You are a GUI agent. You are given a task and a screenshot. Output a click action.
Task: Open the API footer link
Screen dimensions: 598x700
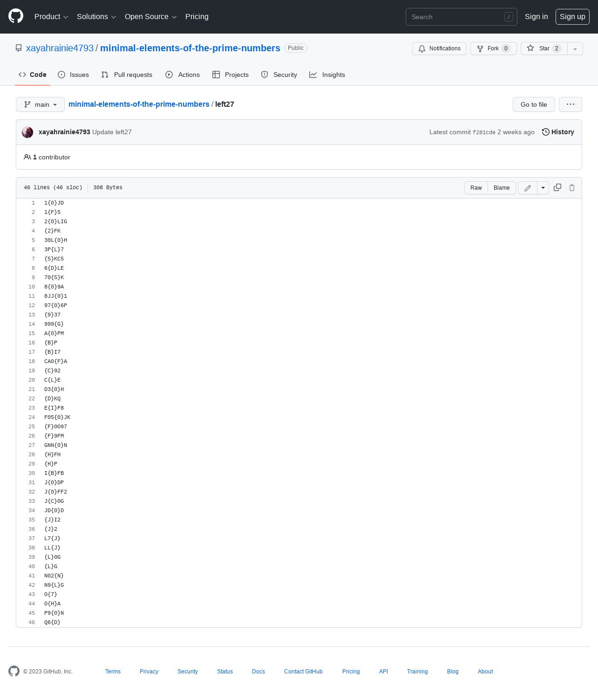click(x=383, y=672)
